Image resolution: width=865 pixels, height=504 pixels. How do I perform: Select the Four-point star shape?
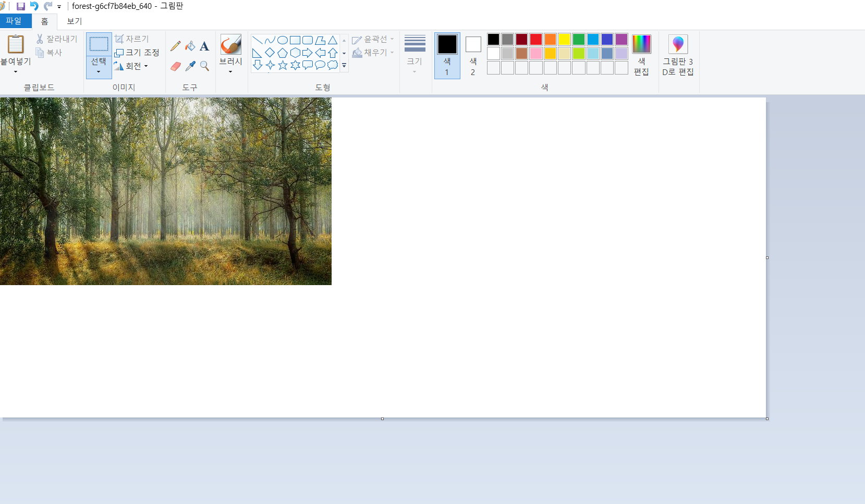[x=270, y=65]
